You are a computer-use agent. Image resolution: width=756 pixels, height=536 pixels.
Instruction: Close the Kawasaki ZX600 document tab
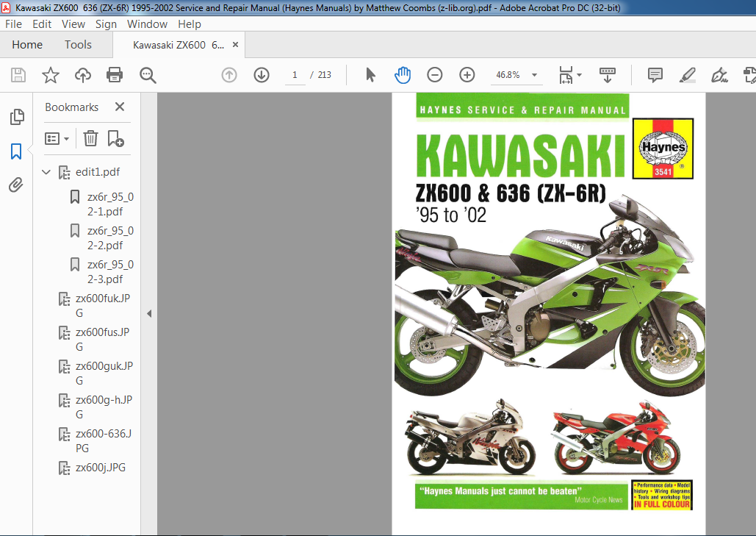(235, 45)
